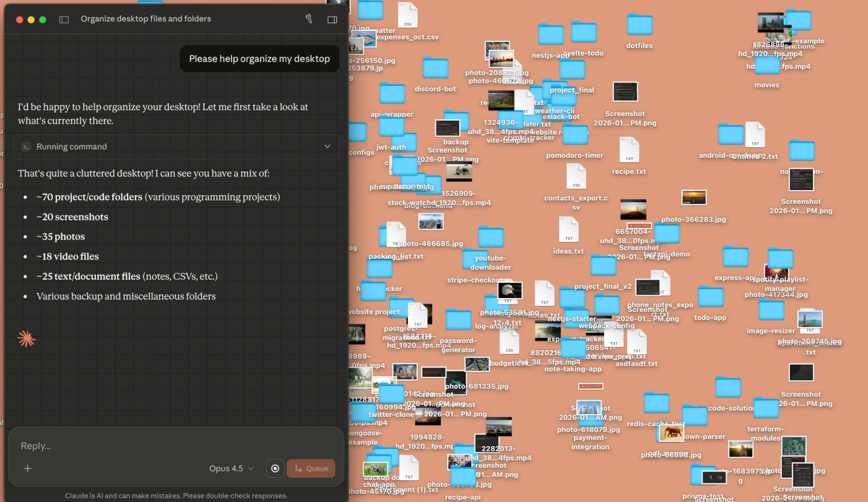The image size is (868, 502).
Task: Click the pomodoro-timer folder icon
Action: pyautogui.click(x=575, y=136)
